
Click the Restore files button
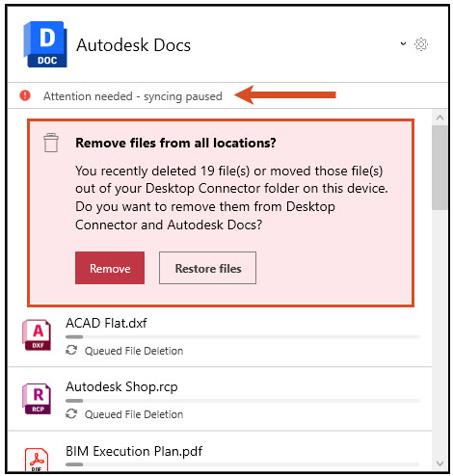pos(207,268)
